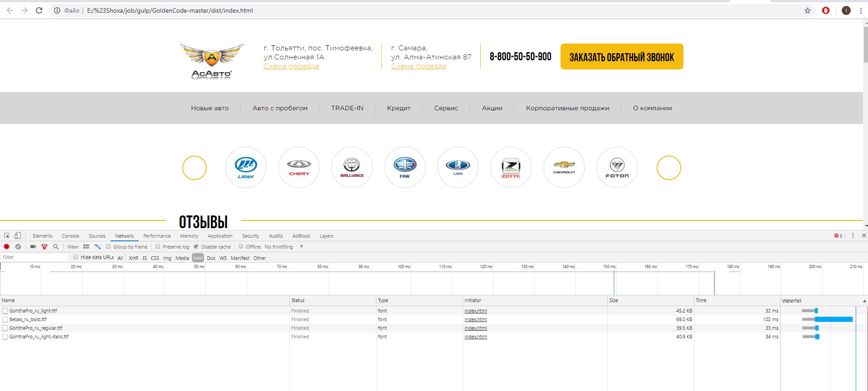This screenshot has width=868, height=391.
Task: Select the Zotye brand logo
Action: pyautogui.click(x=511, y=167)
